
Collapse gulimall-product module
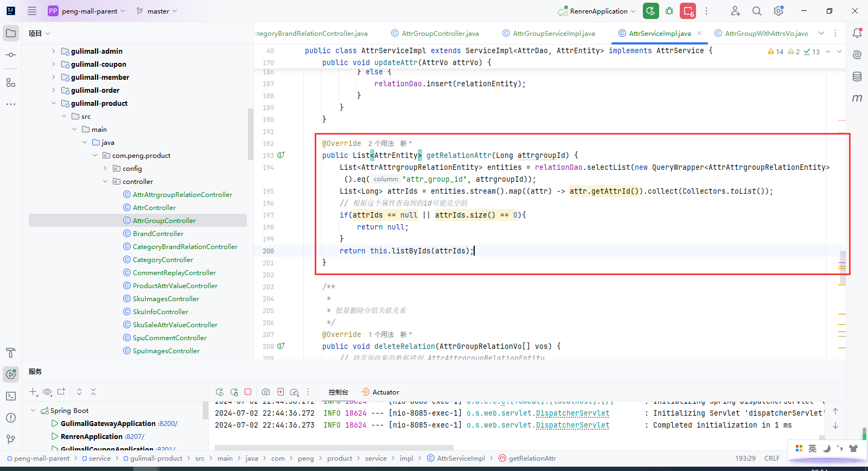[x=53, y=103]
